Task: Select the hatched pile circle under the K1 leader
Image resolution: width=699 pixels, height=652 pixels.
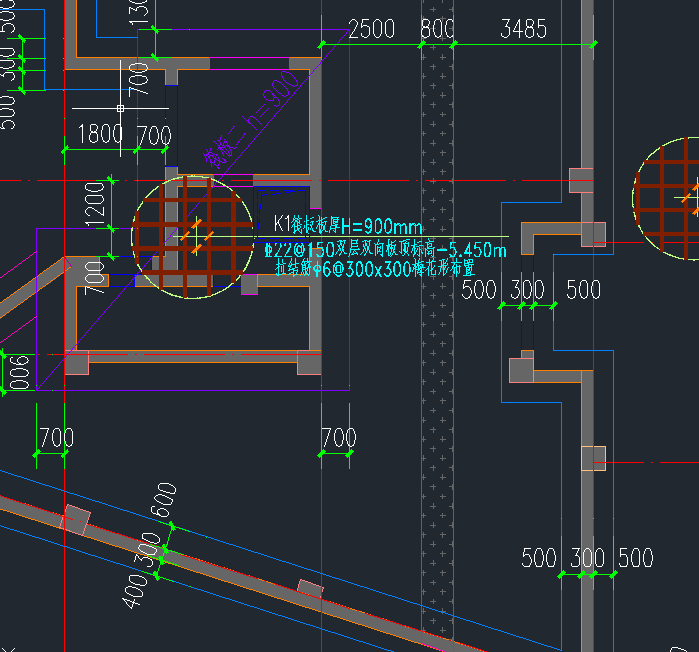Action: [x=193, y=237]
